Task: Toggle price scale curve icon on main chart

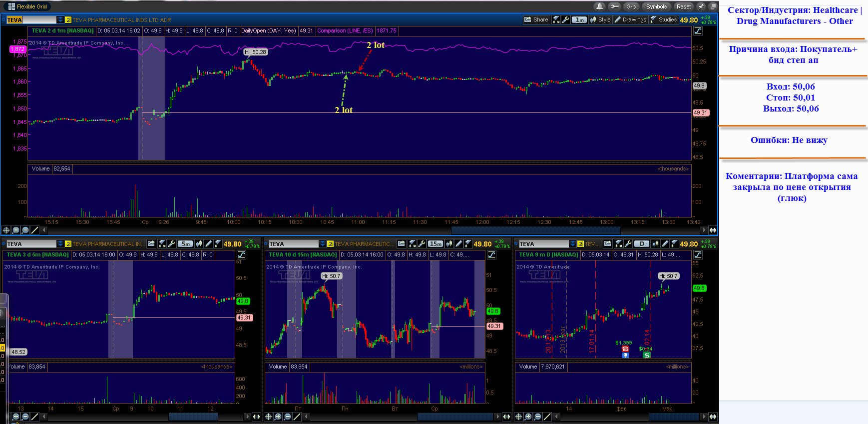Action: click(698, 31)
